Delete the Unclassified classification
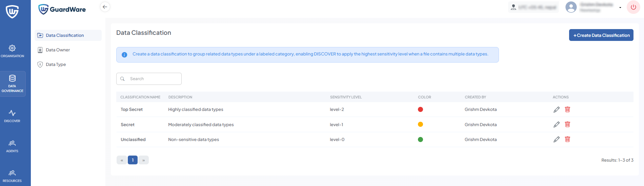The height and width of the screenshot is (186, 644). pyautogui.click(x=567, y=139)
